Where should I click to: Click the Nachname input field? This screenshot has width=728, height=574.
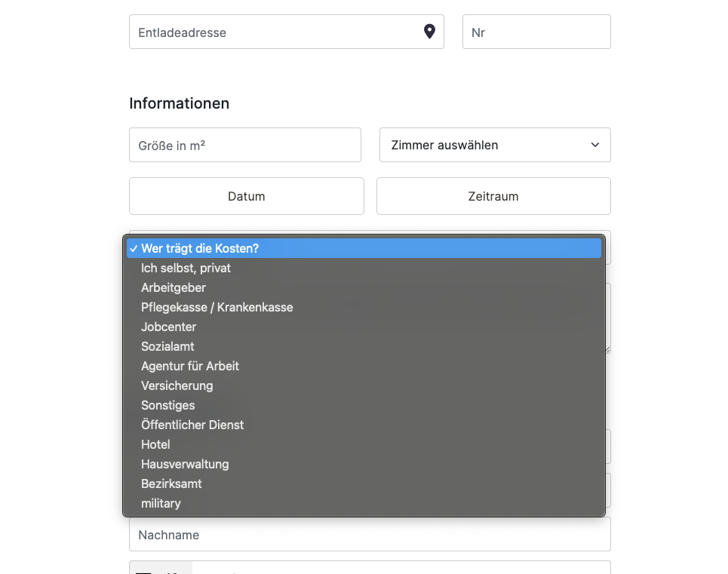tap(370, 535)
